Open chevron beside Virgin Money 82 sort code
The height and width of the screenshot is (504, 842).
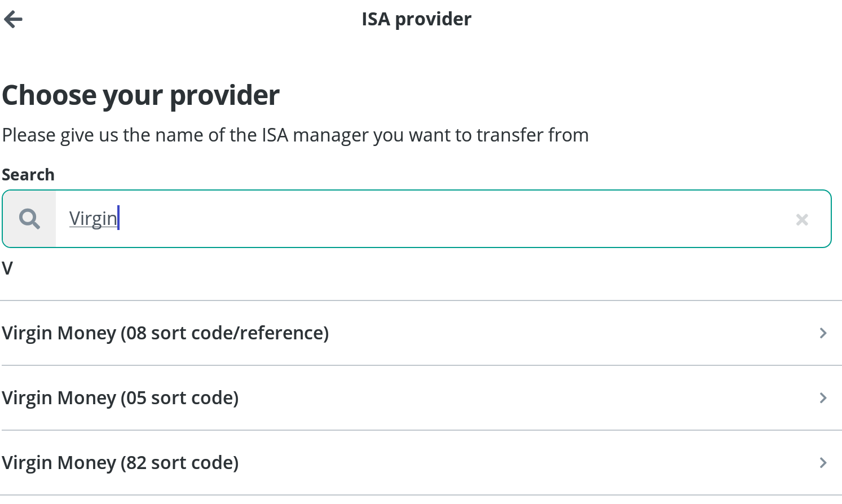823,463
